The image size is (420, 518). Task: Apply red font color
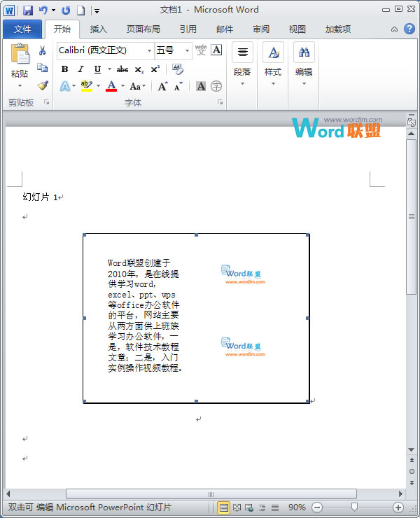(x=111, y=86)
